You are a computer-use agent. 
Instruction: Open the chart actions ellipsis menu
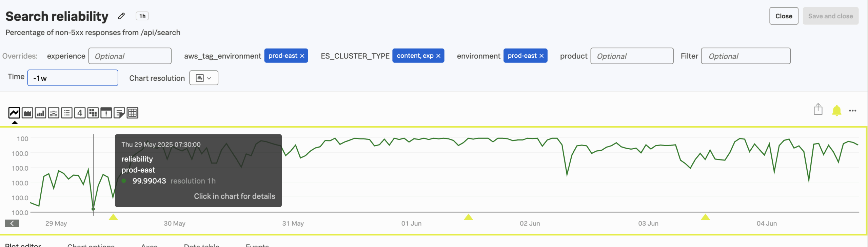coord(853,111)
